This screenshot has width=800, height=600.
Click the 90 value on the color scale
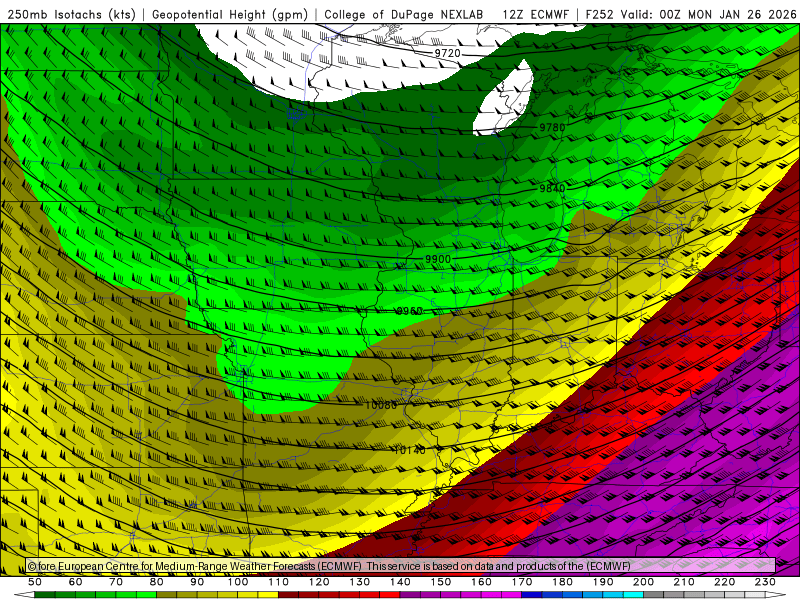click(197, 582)
